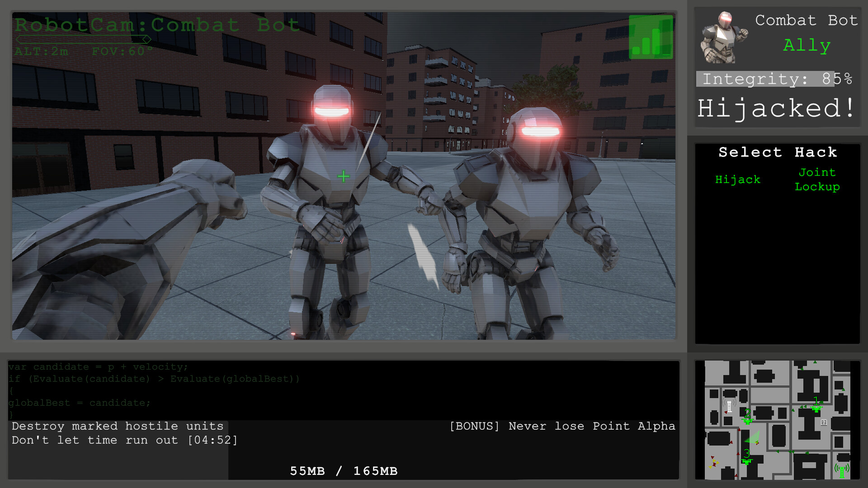Image resolution: width=868 pixels, height=488 pixels.
Task: Toggle the Hijacked! status indicator
Action: pos(776,108)
